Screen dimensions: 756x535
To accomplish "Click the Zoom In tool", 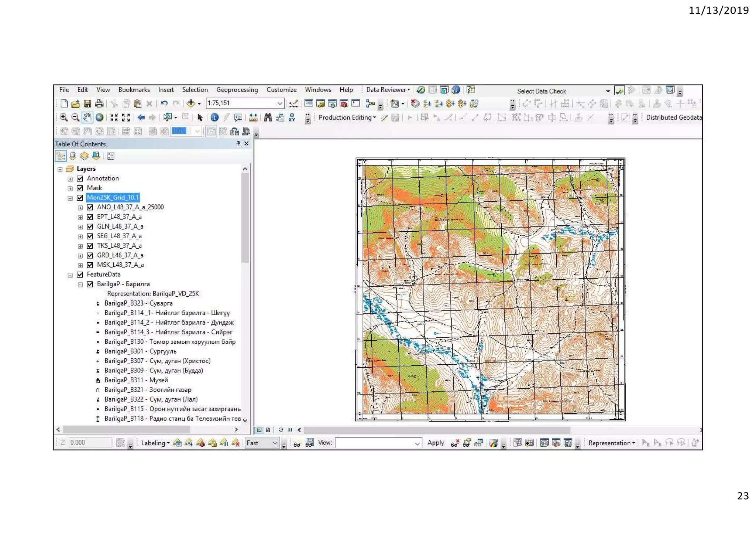I will [63, 117].
